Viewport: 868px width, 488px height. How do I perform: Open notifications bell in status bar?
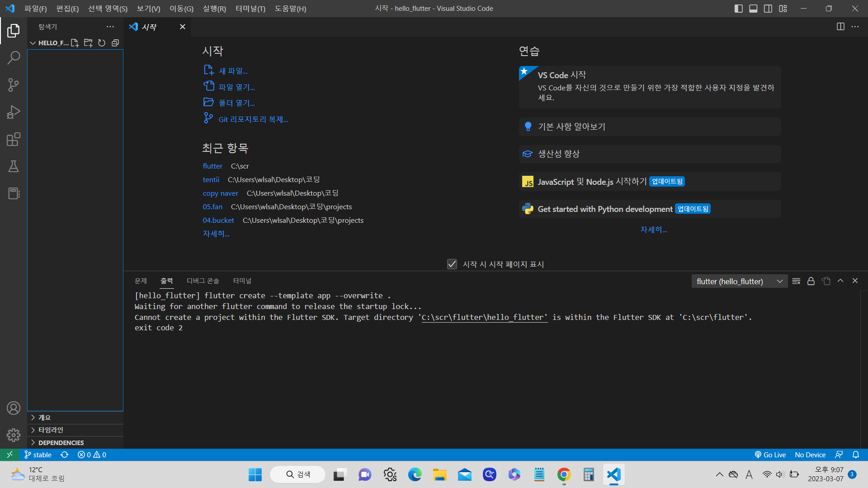[x=856, y=455]
